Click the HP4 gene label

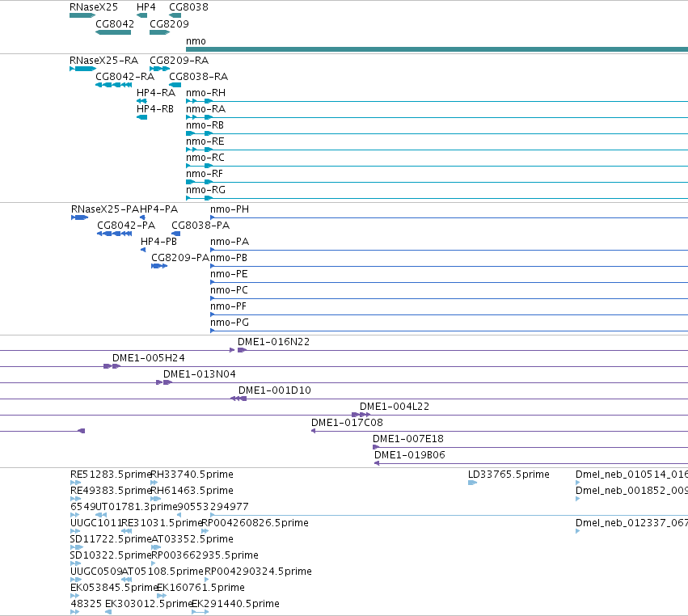coord(146,7)
